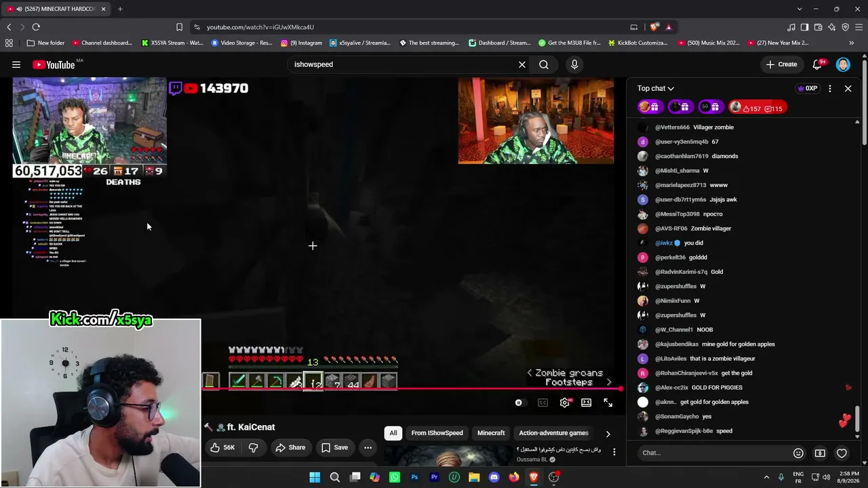Like the video with 56K likes
This screenshot has width=868, height=488.
tap(222, 447)
